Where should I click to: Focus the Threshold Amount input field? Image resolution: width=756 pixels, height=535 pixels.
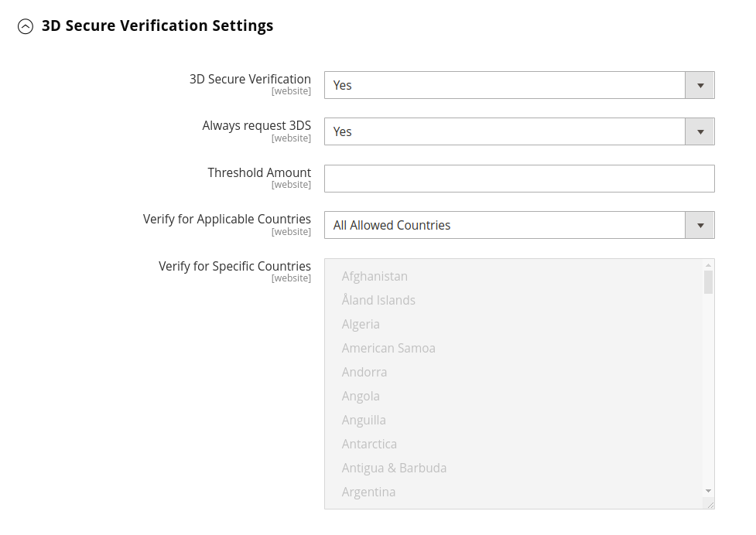518,179
